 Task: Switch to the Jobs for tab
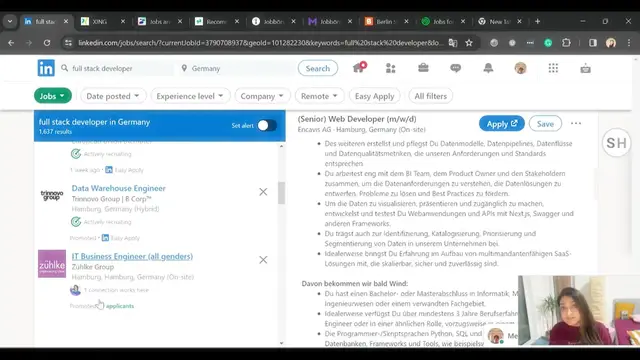442,22
